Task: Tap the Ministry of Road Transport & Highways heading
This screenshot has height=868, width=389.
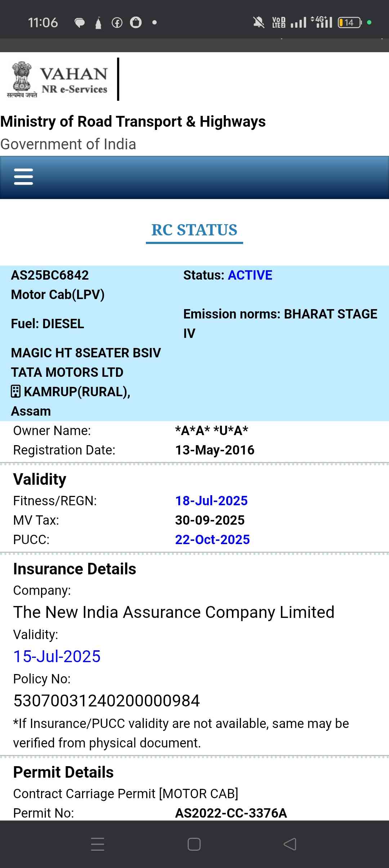Action: [x=133, y=122]
